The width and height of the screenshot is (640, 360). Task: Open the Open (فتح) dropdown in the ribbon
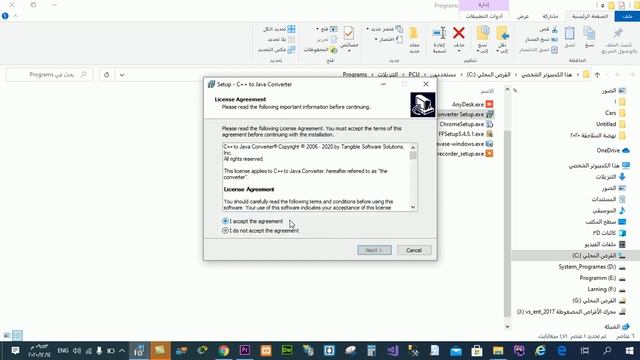327,29
